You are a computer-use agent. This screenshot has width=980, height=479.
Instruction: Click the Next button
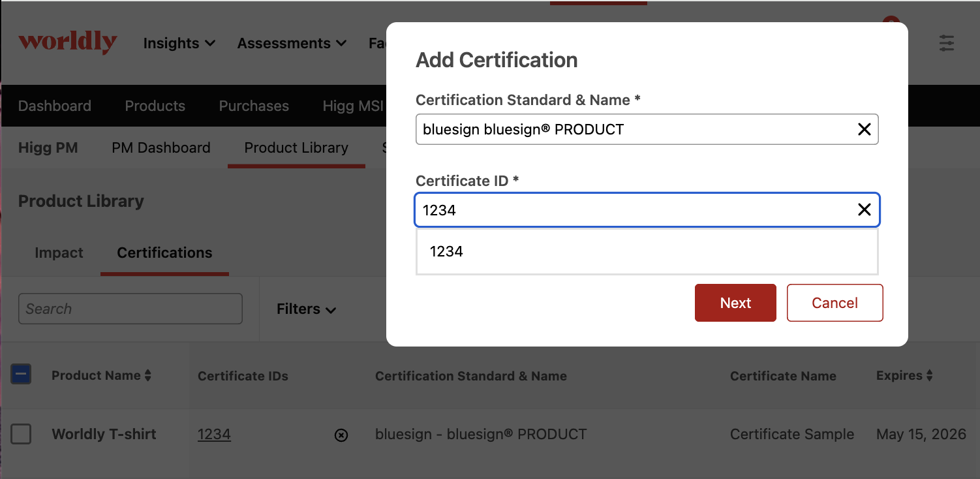(x=735, y=303)
